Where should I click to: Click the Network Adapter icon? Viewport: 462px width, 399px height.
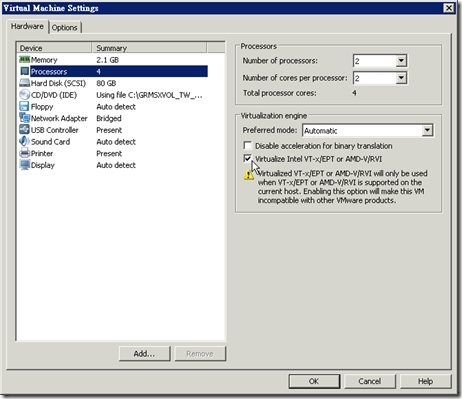[x=24, y=118]
